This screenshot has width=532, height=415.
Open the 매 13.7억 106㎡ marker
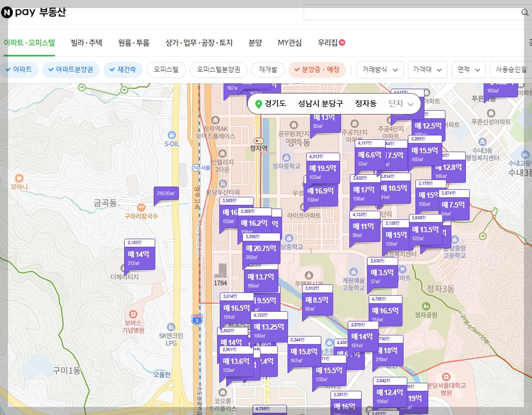coord(261,277)
